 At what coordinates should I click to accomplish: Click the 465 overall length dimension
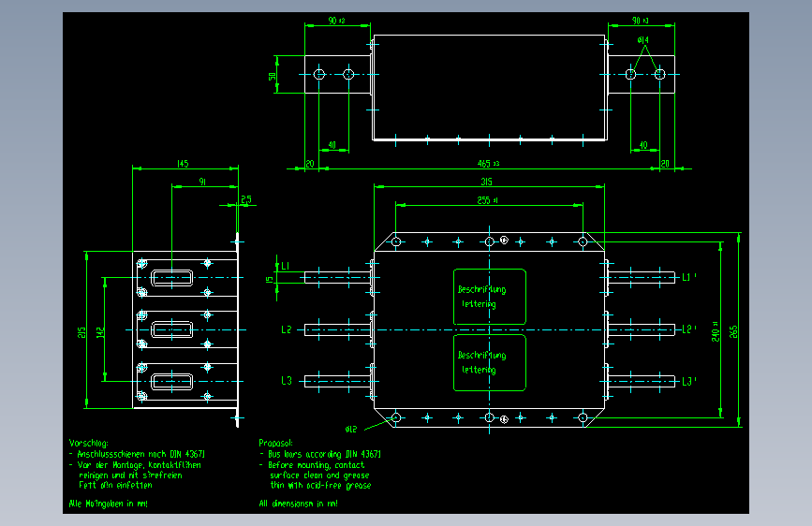(488, 164)
